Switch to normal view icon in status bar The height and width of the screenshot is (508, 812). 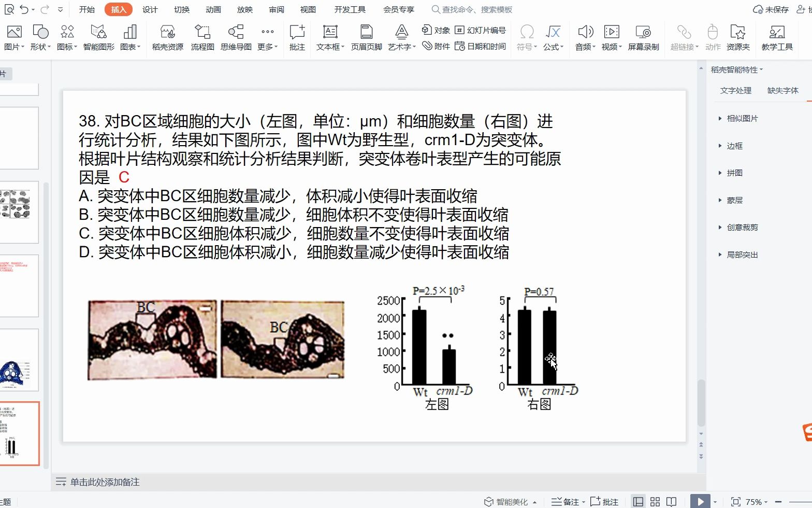pyautogui.click(x=639, y=501)
